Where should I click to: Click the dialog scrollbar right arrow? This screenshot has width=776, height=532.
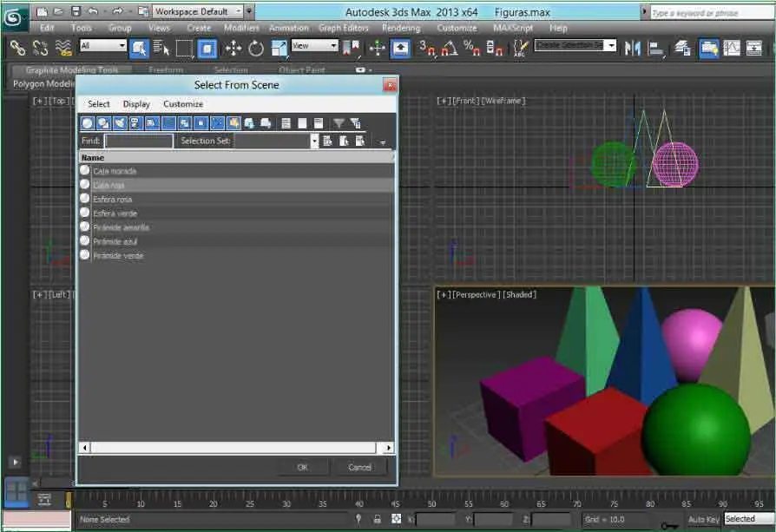coord(389,448)
